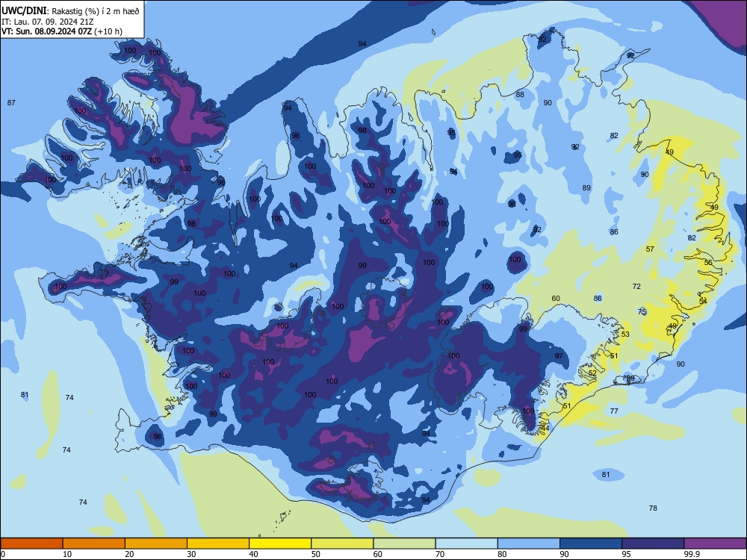747x560 pixels.
Task: Click the bright yellow 40–50 legend swatch
Action: [280, 544]
